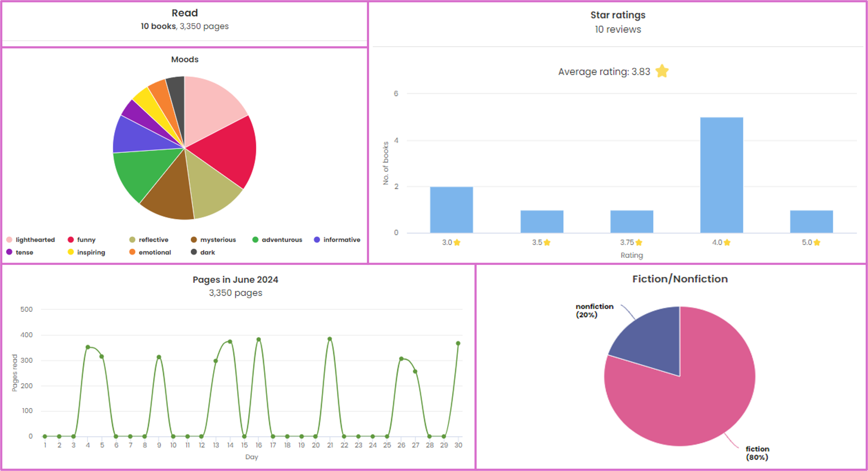Click the day 21 data point

(330, 339)
